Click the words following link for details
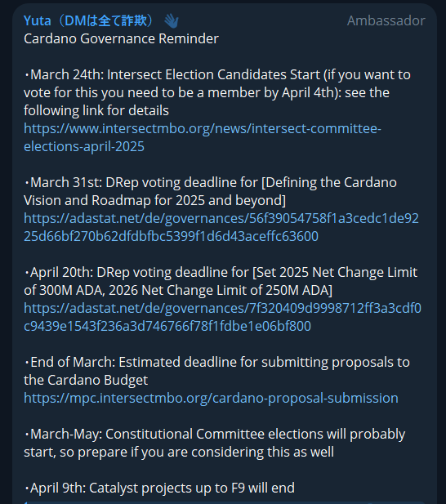The width and height of the screenshot is (446, 504). coord(96,111)
